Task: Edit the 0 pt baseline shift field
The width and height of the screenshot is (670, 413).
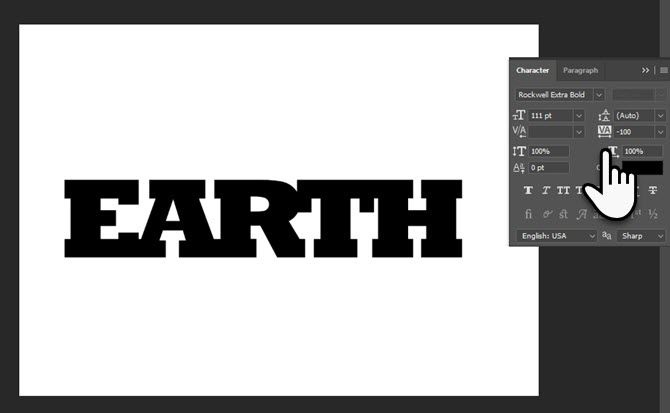Action: [549, 167]
